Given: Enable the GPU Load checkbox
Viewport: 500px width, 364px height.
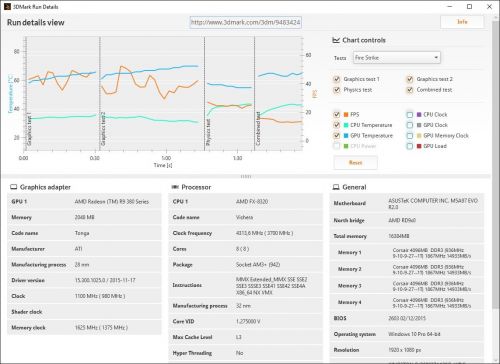Looking at the screenshot, I should pos(410,146).
